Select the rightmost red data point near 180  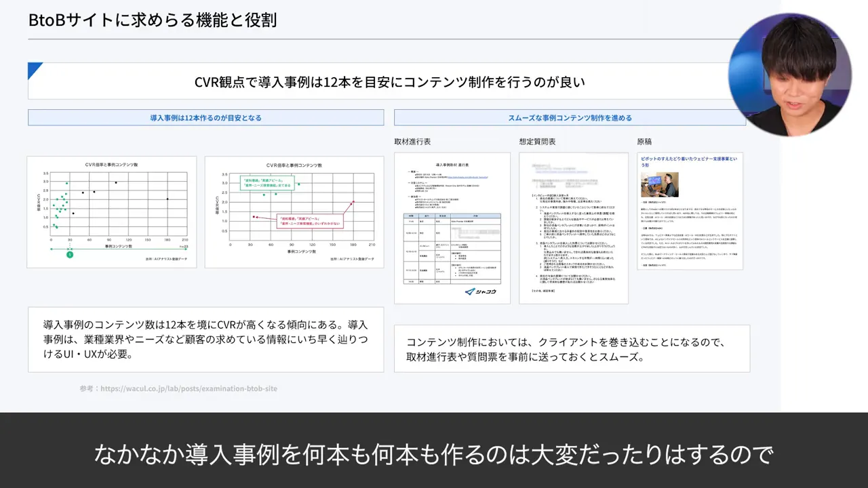coord(353,201)
